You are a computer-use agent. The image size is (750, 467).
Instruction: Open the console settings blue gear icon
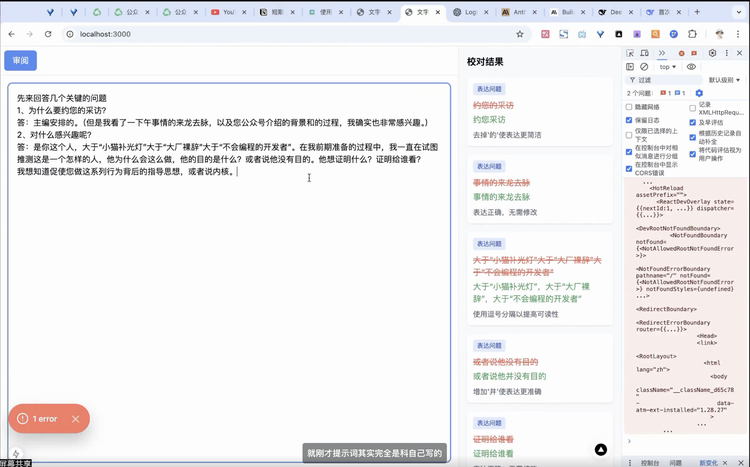point(699,93)
